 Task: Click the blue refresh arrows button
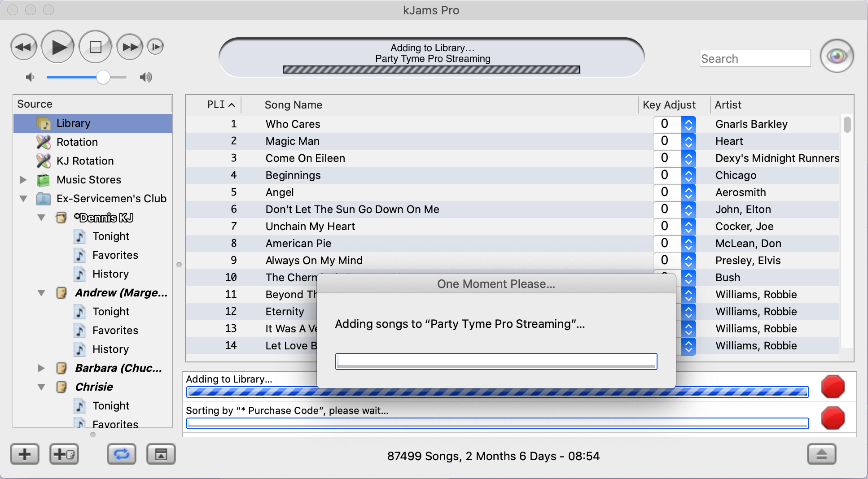tap(121, 454)
